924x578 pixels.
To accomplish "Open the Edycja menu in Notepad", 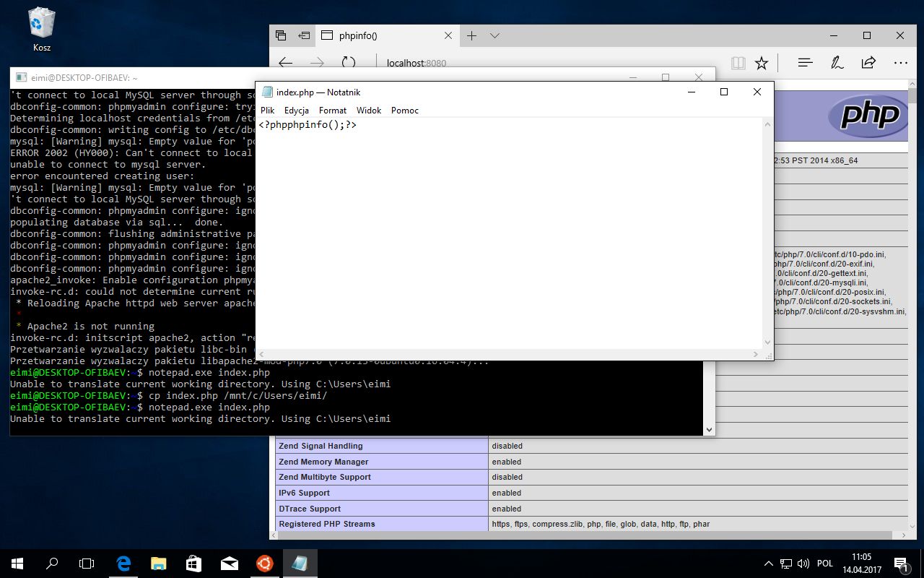I will point(296,111).
